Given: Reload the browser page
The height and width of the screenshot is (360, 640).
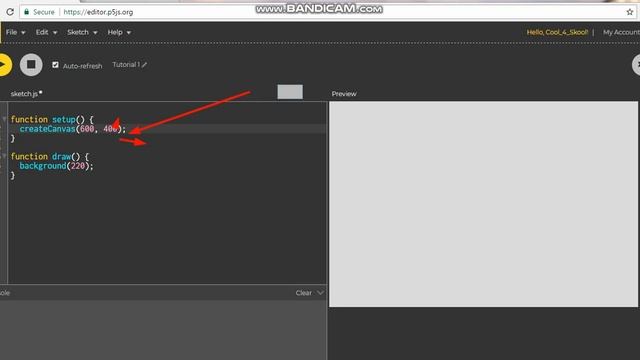Looking at the screenshot, I should pyautogui.click(x=10, y=12).
